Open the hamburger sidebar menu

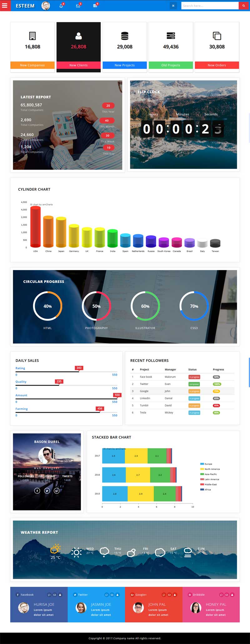click(x=5, y=6)
